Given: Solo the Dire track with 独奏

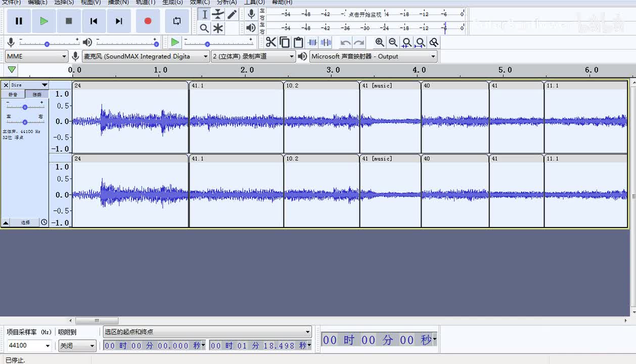Looking at the screenshot, I should [x=37, y=95].
